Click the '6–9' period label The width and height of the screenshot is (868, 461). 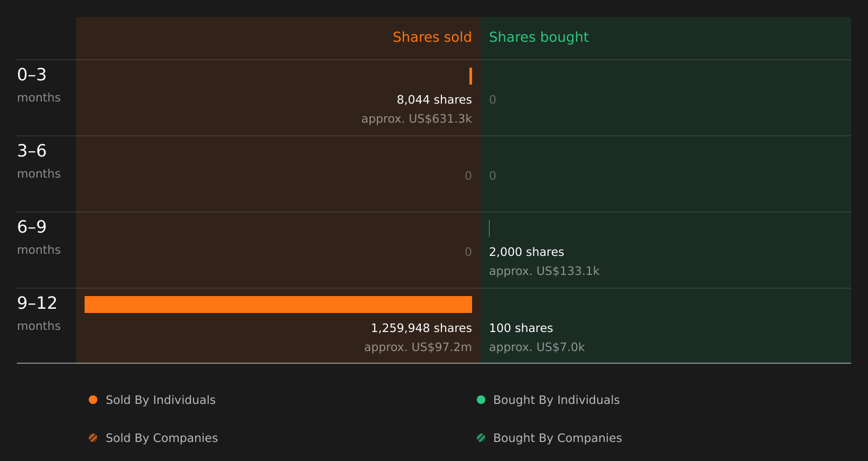32,227
